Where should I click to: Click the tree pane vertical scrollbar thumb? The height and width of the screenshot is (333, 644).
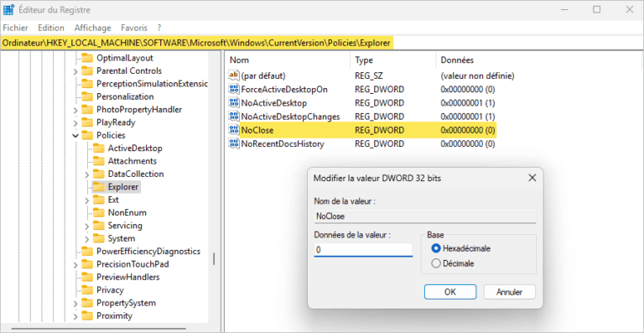tap(214, 258)
